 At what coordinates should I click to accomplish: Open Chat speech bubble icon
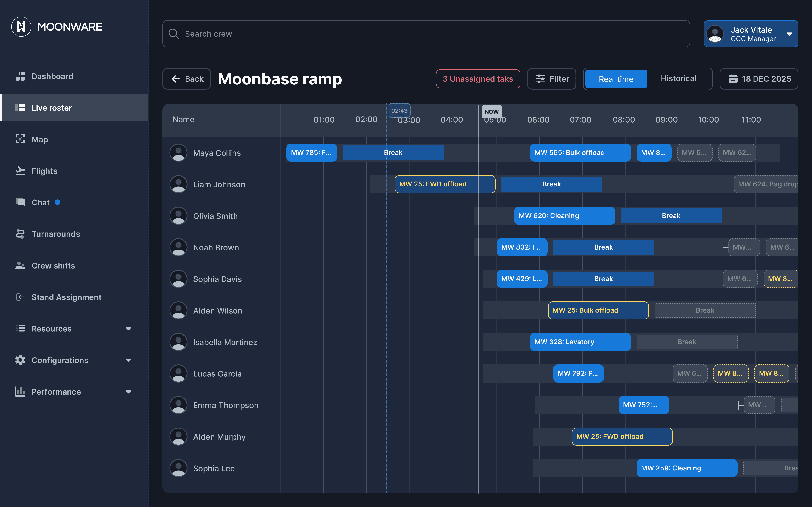20,202
